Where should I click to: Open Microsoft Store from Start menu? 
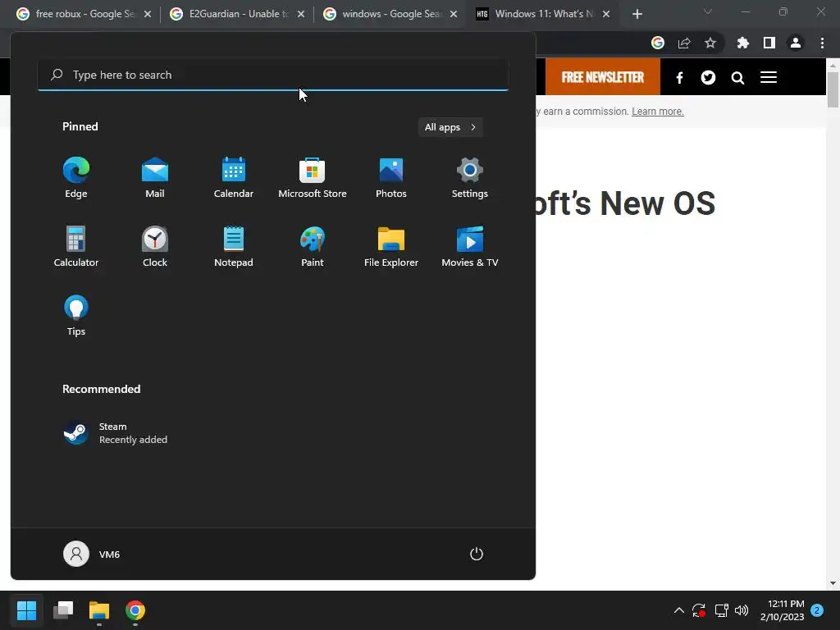tap(313, 178)
